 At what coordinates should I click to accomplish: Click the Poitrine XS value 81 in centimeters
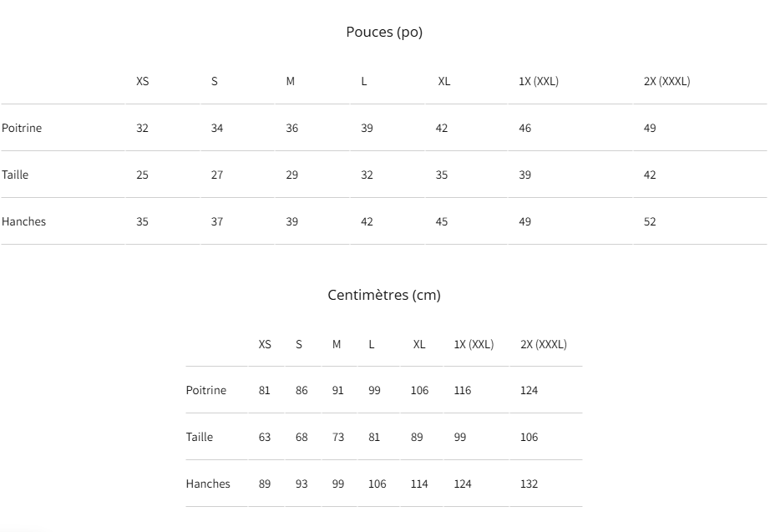(x=265, y=391)
